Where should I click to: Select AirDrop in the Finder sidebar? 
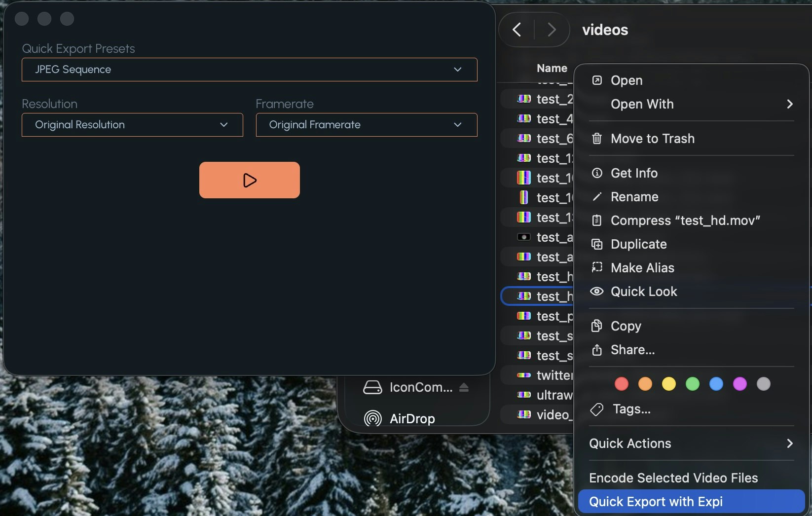click(412, 418)
